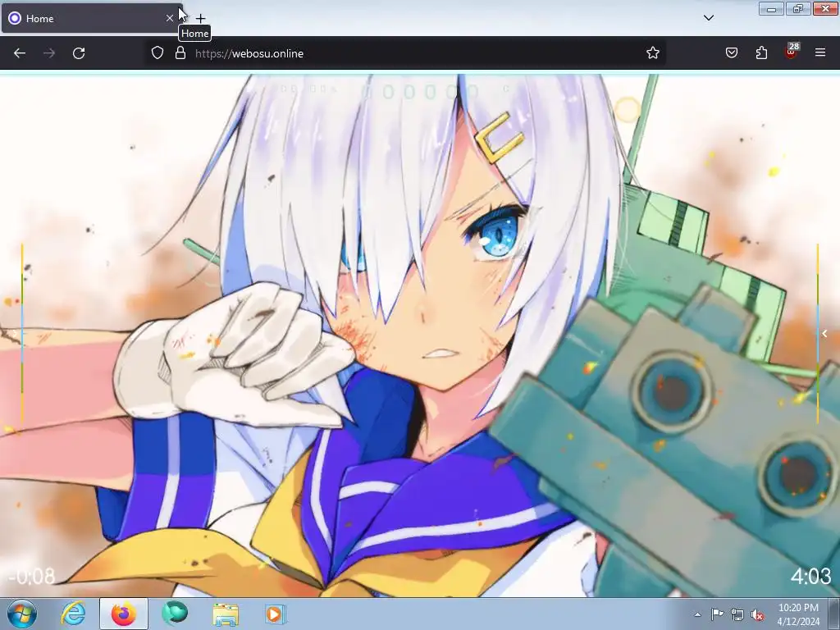Open the uBlock extension with 28 badge
840x630 pixels.
coord(791,52)
